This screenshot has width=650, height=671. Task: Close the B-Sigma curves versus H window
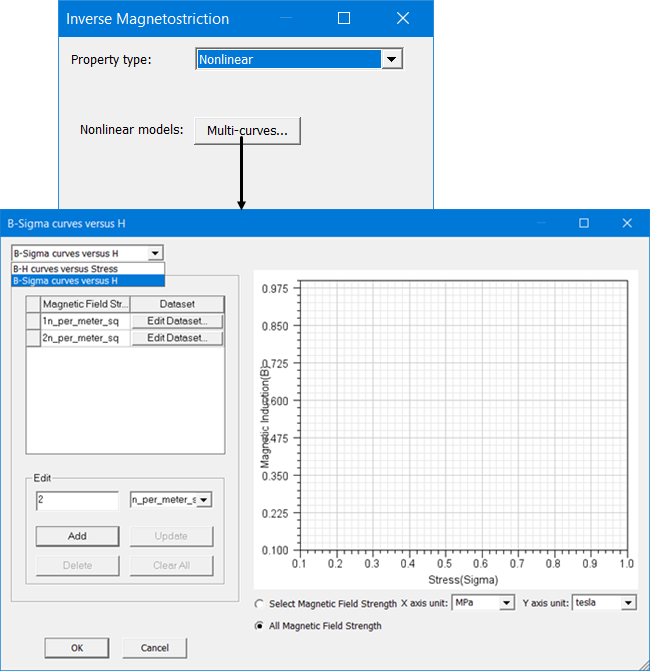click(627, 223)
